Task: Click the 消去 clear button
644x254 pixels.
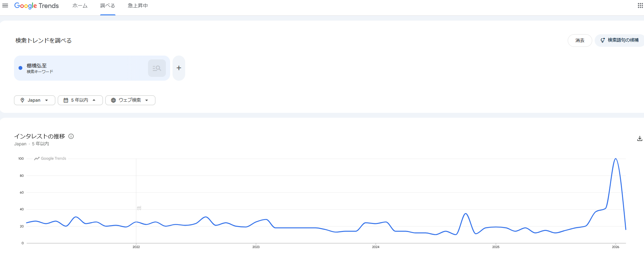Action: click(x=580, y=41)
